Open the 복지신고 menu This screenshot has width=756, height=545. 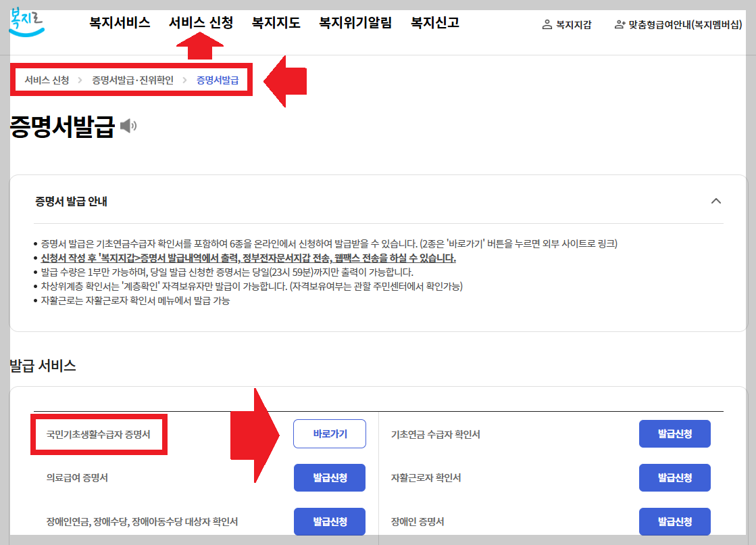(x=433, y=22)
